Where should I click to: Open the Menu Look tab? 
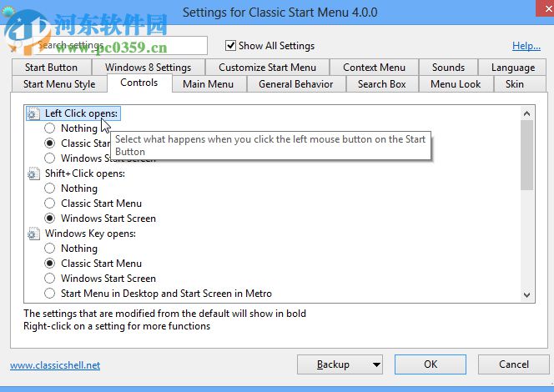pyautogui.click(x=456, y=84)
